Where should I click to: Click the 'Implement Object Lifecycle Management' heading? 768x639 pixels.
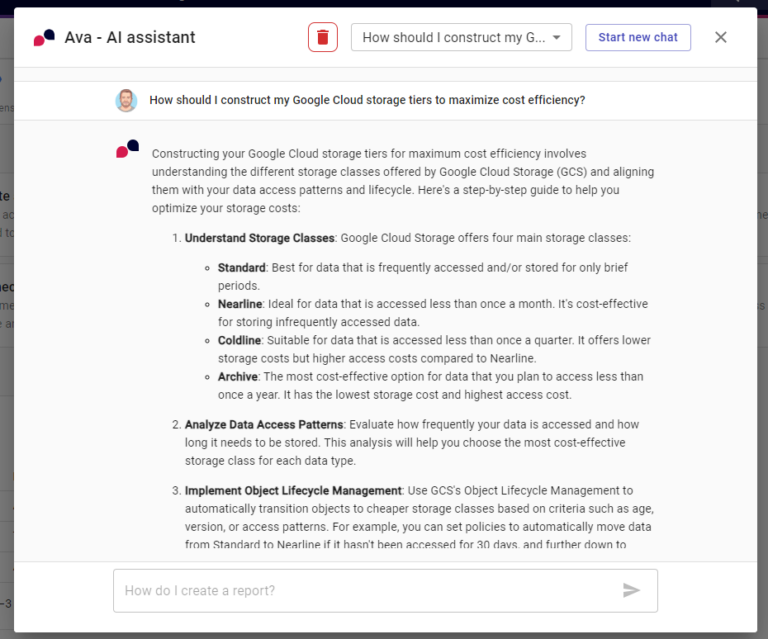tap(293, 491)
